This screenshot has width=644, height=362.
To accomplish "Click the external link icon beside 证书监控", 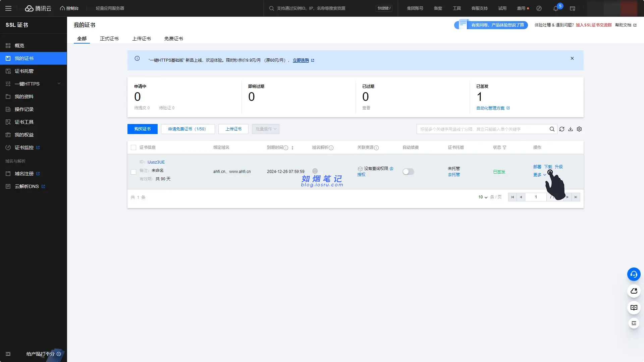I will tap(38, 147).
